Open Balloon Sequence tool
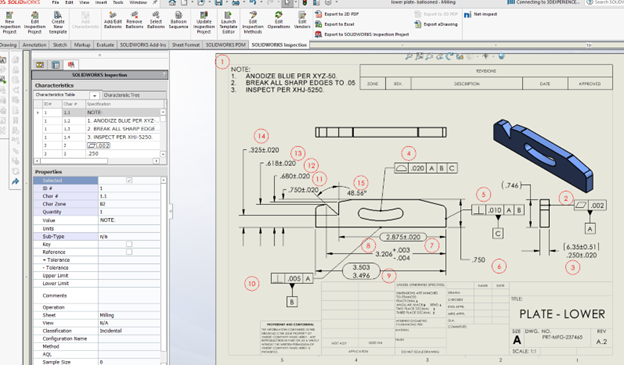Image resolution: width=624 pixels, height=365 pixels. pyautogui.click(x=178, y=20)
